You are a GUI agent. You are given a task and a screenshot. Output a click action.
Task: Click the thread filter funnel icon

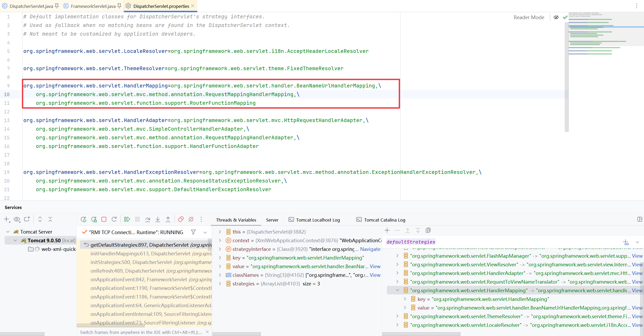point(193,232)
